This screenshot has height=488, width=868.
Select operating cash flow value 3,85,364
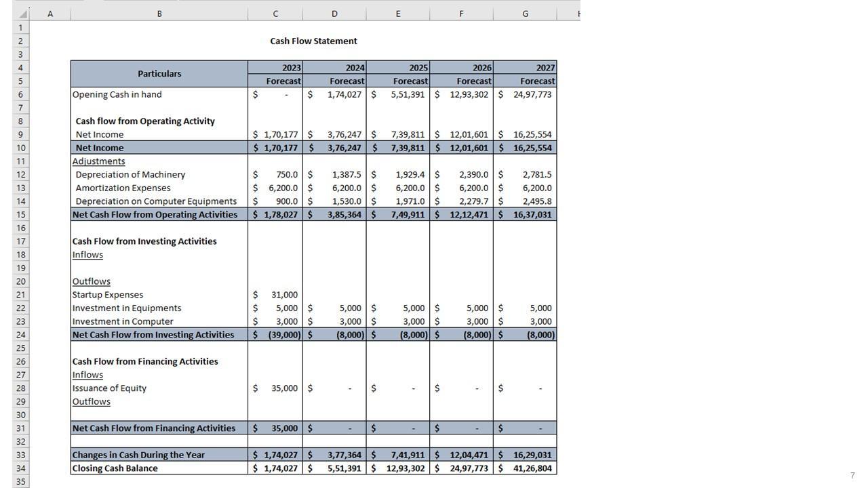[x=334, y=214]
